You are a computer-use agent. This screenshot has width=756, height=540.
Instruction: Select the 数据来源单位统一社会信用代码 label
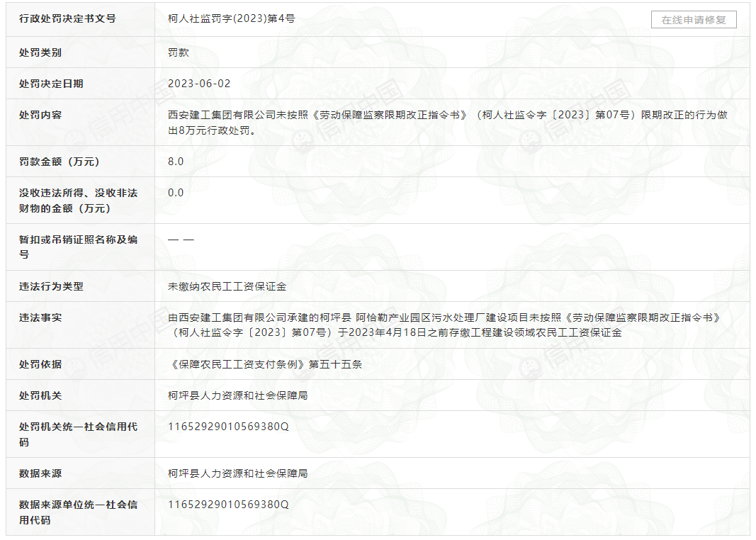pos(78,512)
